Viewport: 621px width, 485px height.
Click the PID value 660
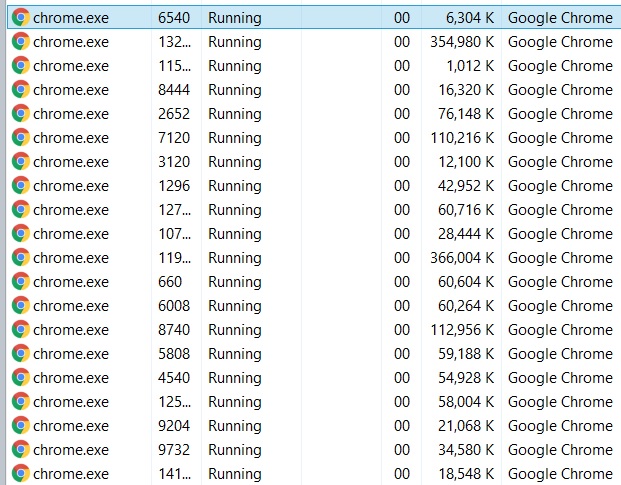(170, 281)
